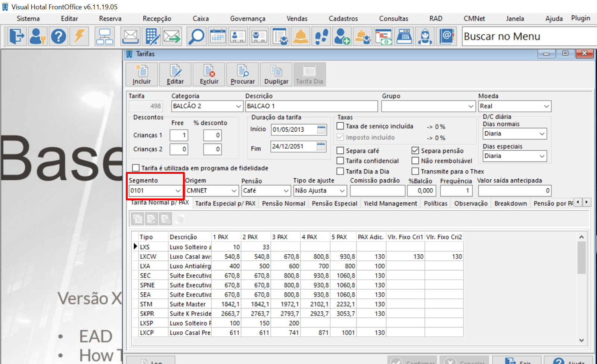Click the exit door icon in main toolbar
Image resolution: width=597 pixels, height=364 pixels.
(17, 37)
